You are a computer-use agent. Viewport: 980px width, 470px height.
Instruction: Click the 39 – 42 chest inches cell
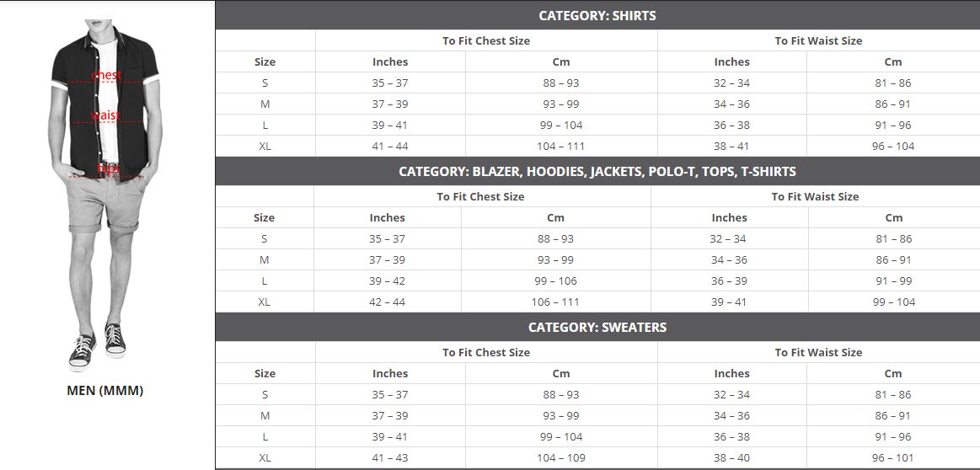[388, 280]
